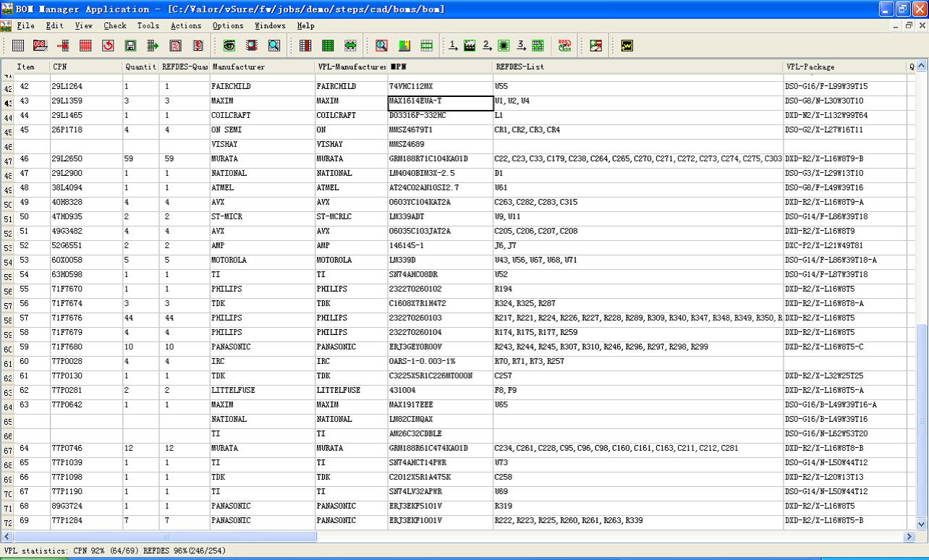Click the green floppy disk save icon

point(130,46)
